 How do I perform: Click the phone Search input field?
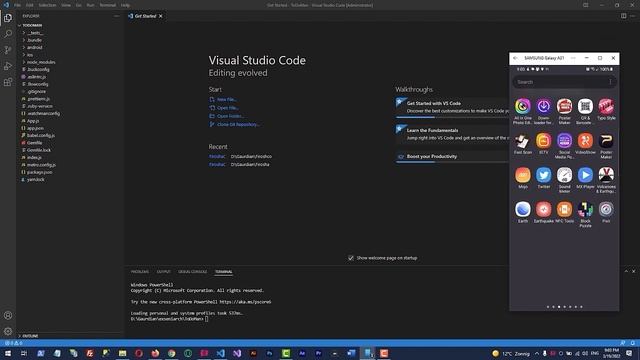click(564, 82)
